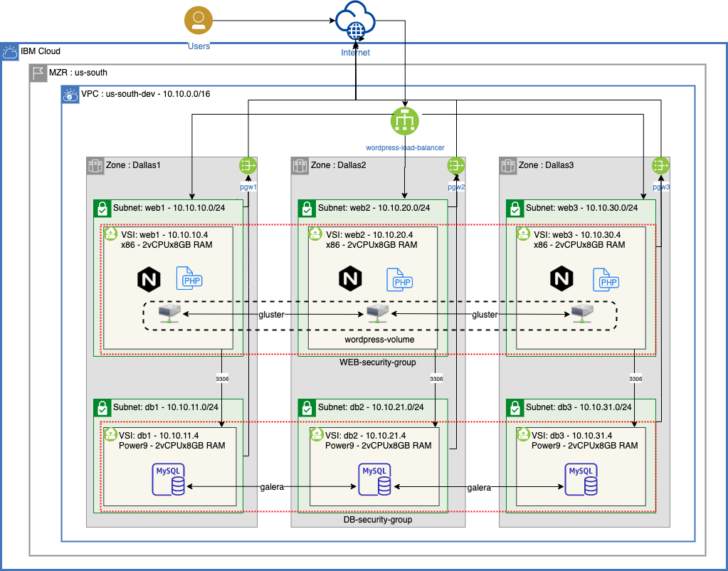Click the IBM Cloud logo icon

[x=10, y=51]
